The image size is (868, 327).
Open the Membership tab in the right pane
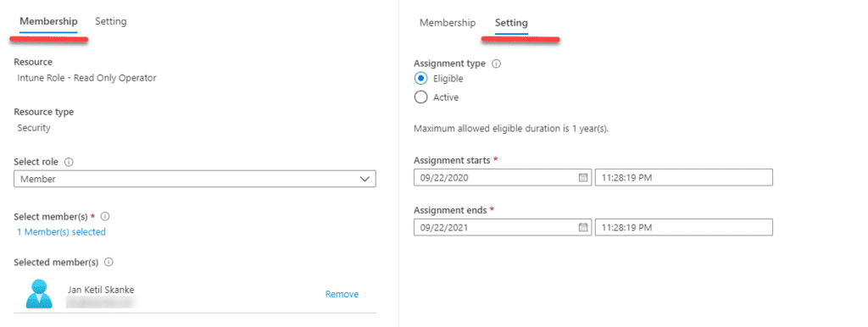tap(448, 23)
